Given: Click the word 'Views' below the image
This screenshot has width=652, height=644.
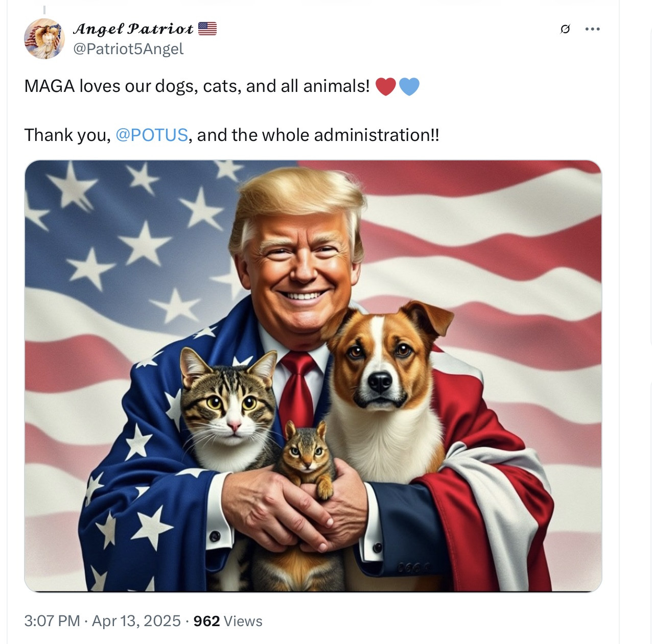Looking at the screenshot, I should click(243, 621).
